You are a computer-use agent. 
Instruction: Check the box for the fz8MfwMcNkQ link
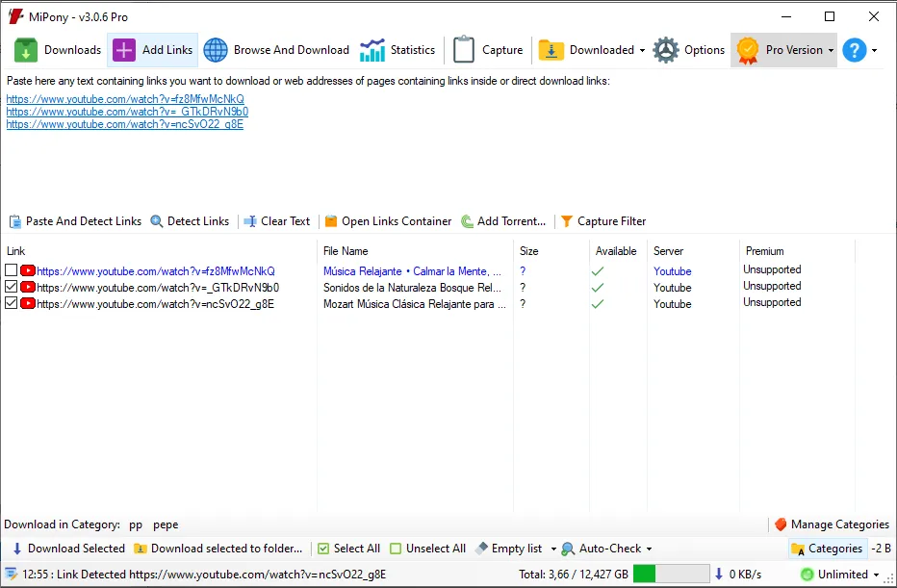point(11,270)
